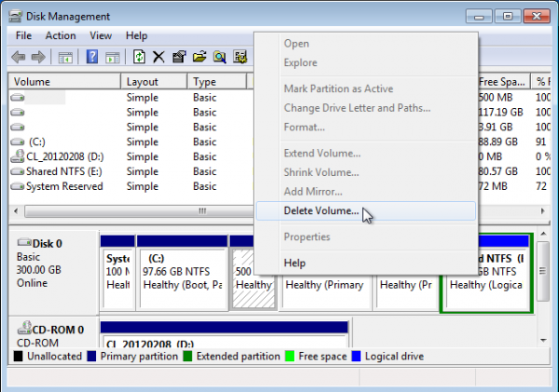
Task: Sort by the Free Spa... column header
Action: pos(503,82)
